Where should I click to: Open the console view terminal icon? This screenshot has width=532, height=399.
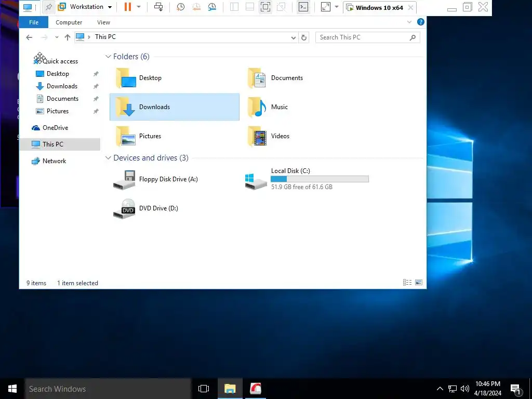click(x=303, y=7)
